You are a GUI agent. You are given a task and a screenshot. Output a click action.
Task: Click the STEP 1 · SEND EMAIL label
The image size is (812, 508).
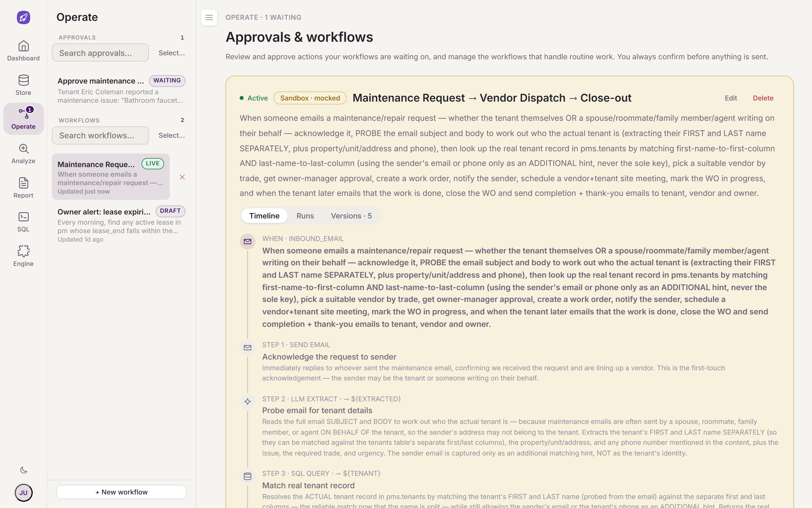[x=296, y=345]
